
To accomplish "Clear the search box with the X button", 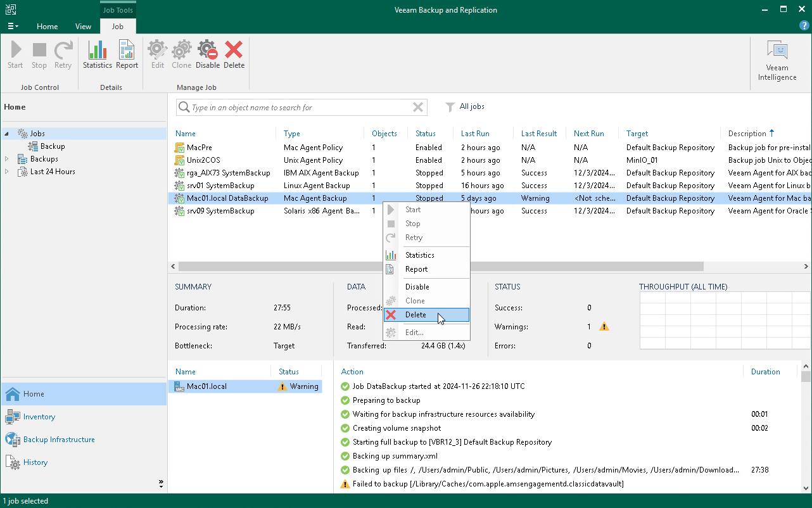I will click(417, 107).
